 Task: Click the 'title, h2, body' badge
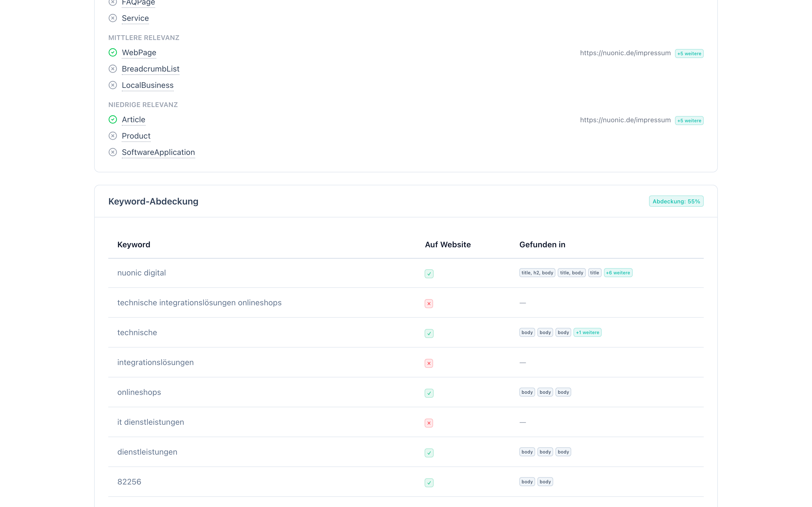537,273
